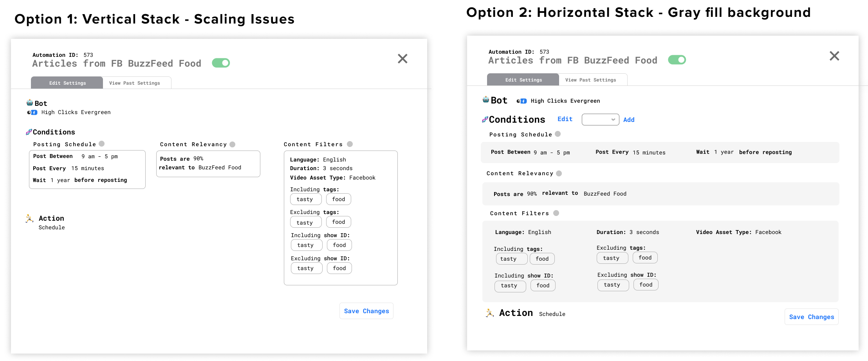Click the Edit link beside Conditions heading
The image size is (868, 361).
pyautogui.click(x=565, y=119)
